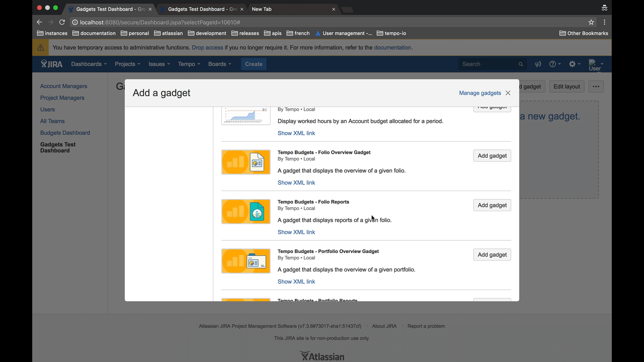Image resolution: width=644 pixels, height=362 pixels.
Task: Expand the Dashboards dropdown menu
Action: 89,64
